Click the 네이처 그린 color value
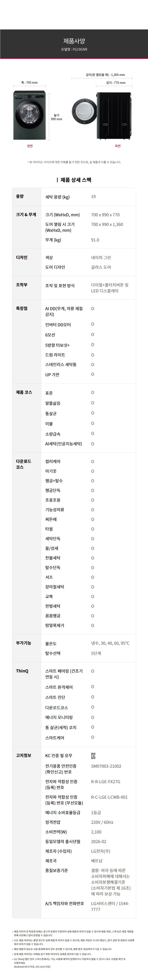Screen dimensions: 148x980 [x=101, y=258]
